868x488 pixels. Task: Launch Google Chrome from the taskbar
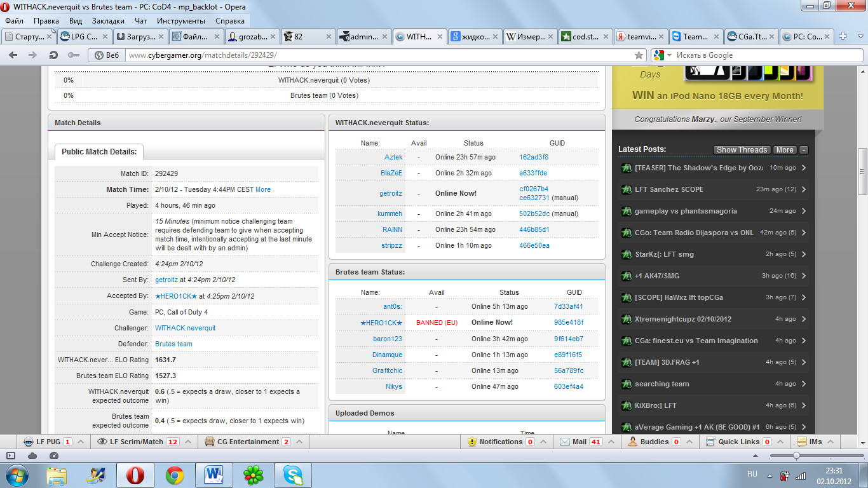175,475
